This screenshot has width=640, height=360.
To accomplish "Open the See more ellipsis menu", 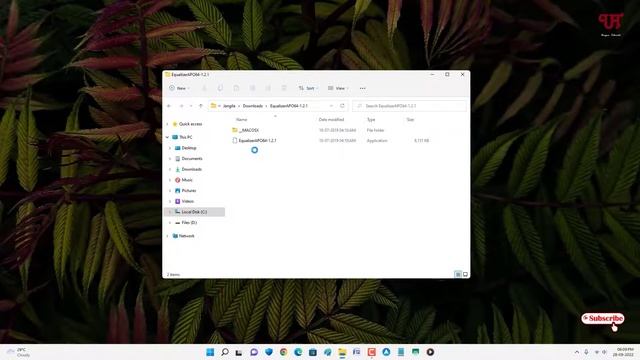I will point(362,88).
